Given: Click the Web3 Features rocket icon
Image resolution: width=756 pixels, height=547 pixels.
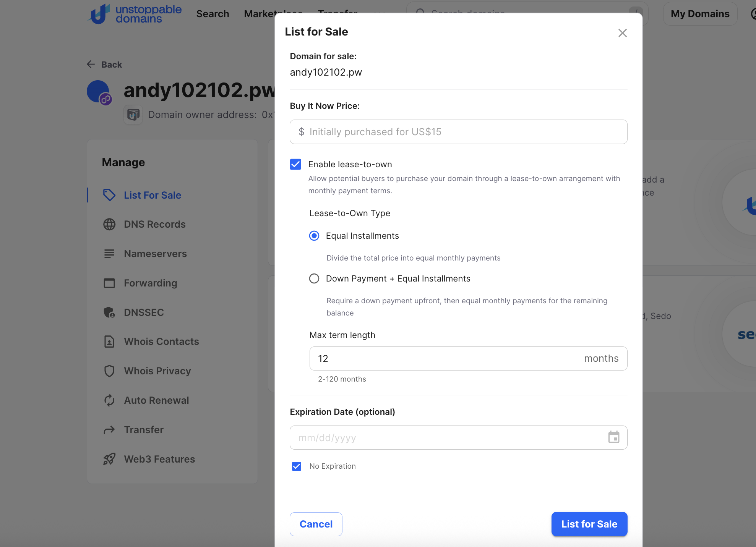Looking at the screenshot, I should pyautogui.click(x=109, y=459).
